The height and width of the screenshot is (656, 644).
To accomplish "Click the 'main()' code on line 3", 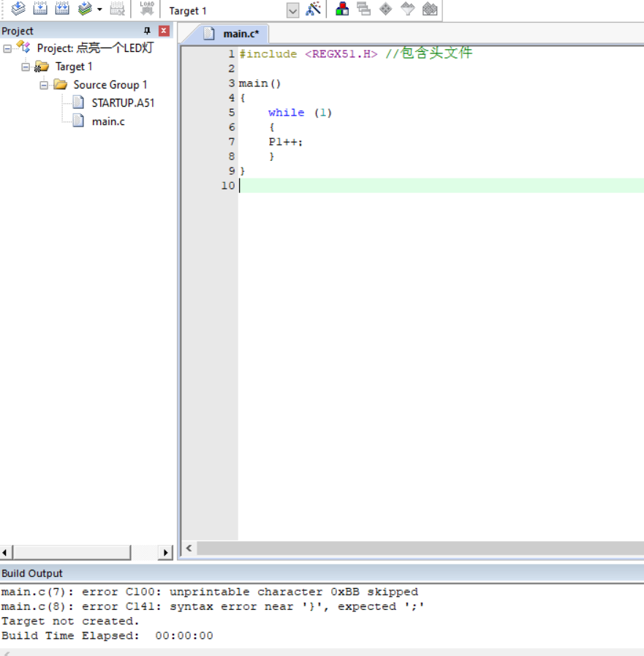I will pyautogui.click(x=260, y=83).
